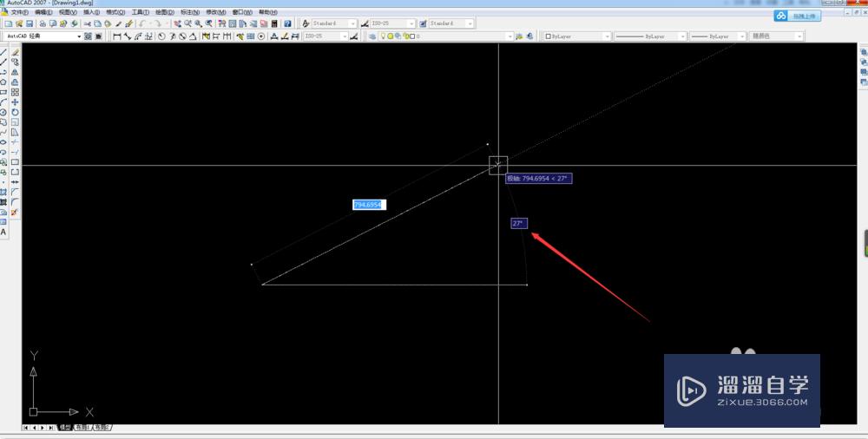This screenshot has width=868, height=439.
Task: Open the 工具 (Tools) menu
Action: click(x=141, y=11)
